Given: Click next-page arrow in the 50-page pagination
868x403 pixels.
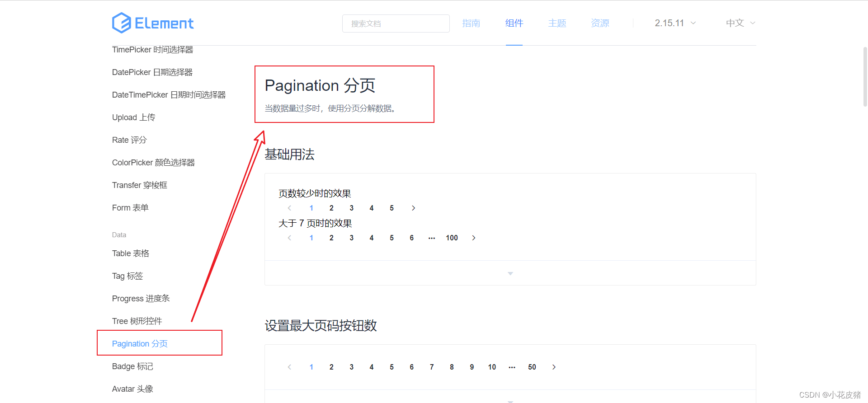Looking at the screenshot, I should pos(554,367).
